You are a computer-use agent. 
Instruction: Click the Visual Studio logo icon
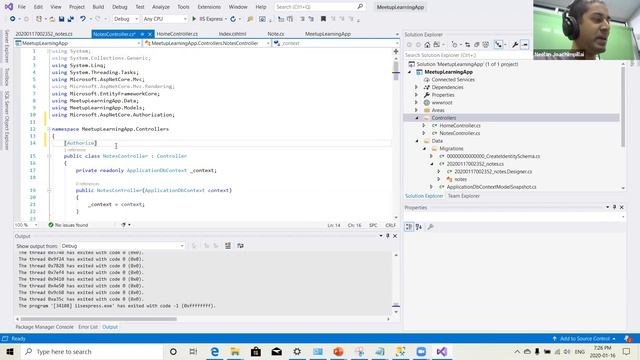(9, 7)
